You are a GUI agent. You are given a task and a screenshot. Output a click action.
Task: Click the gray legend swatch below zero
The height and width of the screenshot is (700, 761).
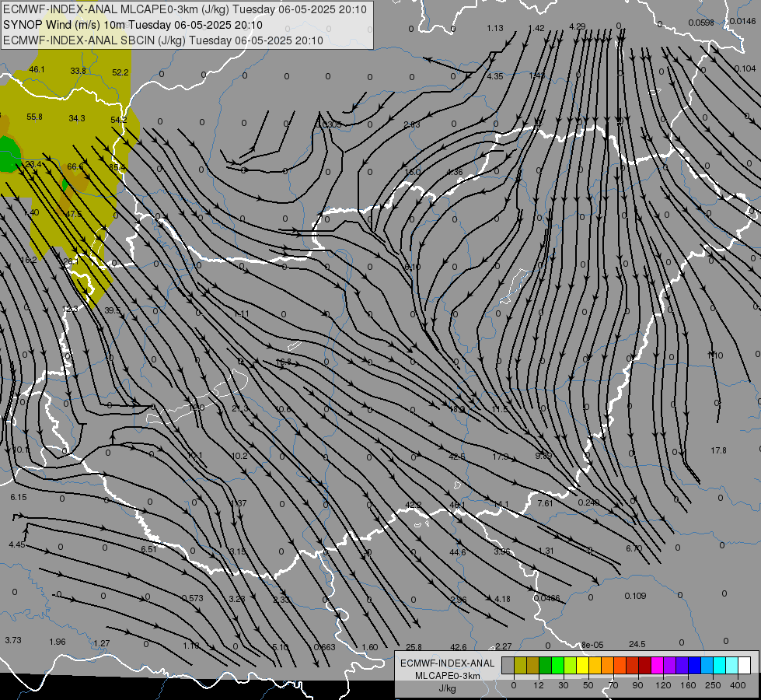click(x=508, y=665)
